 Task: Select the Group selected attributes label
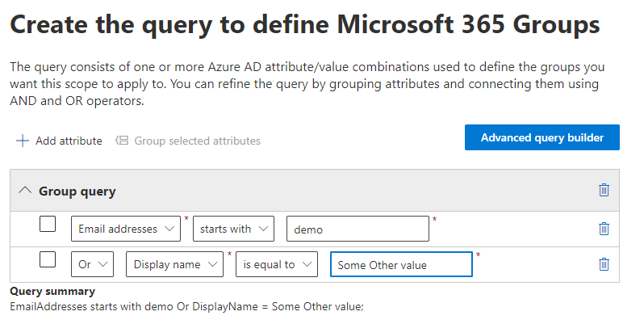(197, 141)
